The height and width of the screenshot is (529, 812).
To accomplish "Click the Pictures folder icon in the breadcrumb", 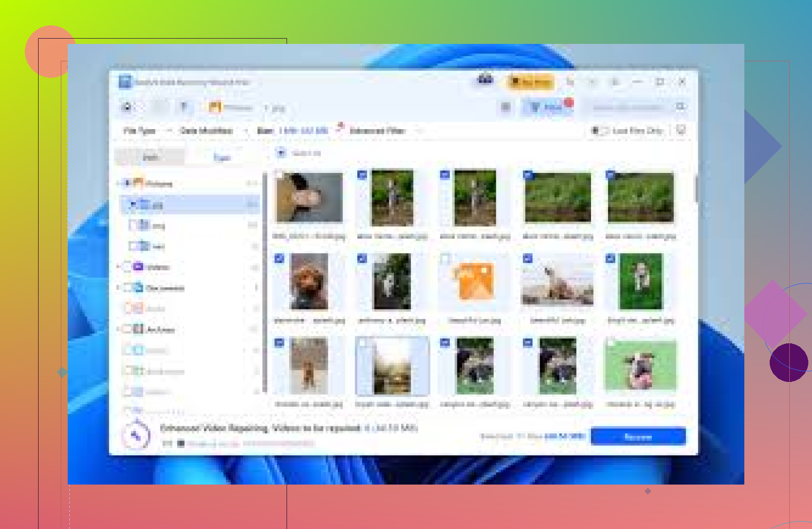I will 215,107.
